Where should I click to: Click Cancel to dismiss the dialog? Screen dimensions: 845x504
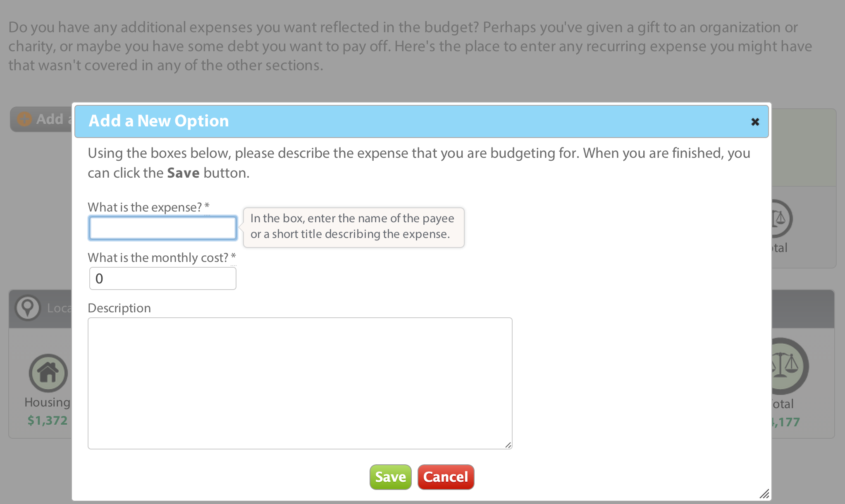(x=446, y=477)
